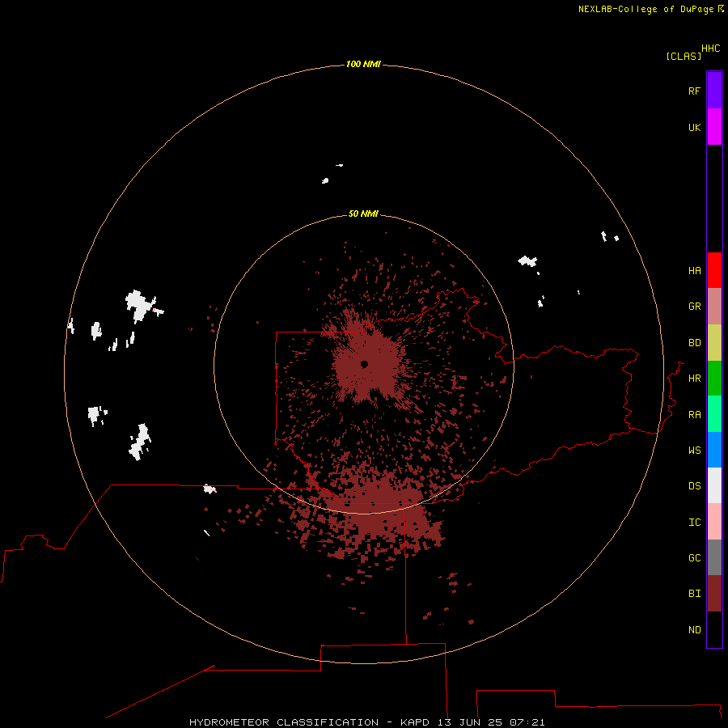Click the HR green legend swatch
The height and width of the screenshot is (728, 728).
[x=714, y=379]
